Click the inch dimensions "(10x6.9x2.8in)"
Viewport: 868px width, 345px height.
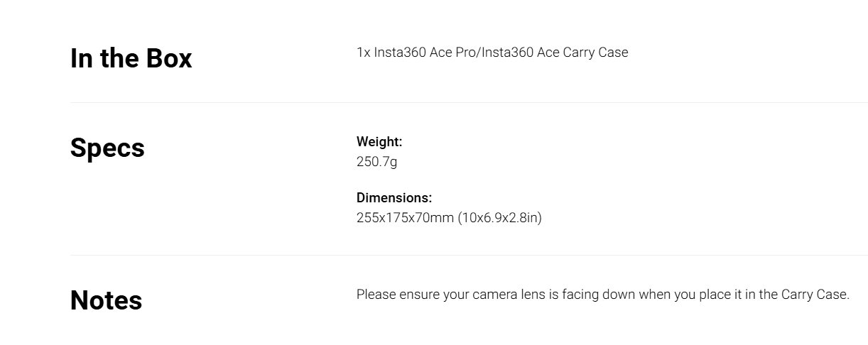point(499,218)
